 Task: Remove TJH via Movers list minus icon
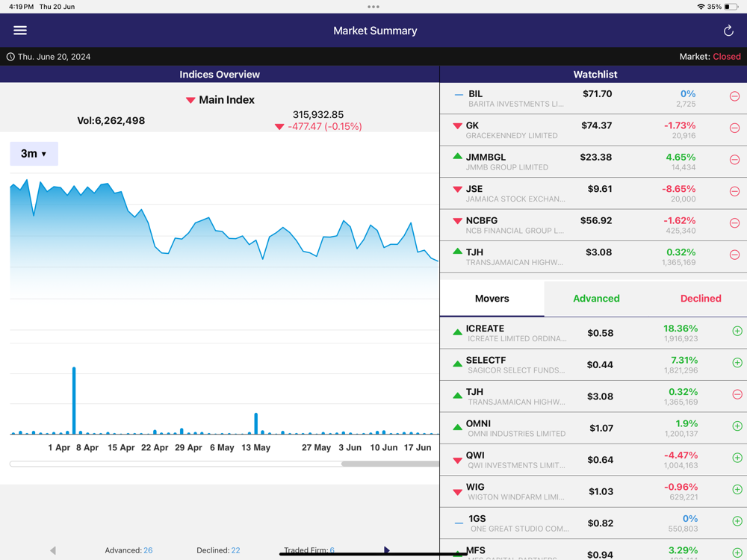click(x=737, y=395)
